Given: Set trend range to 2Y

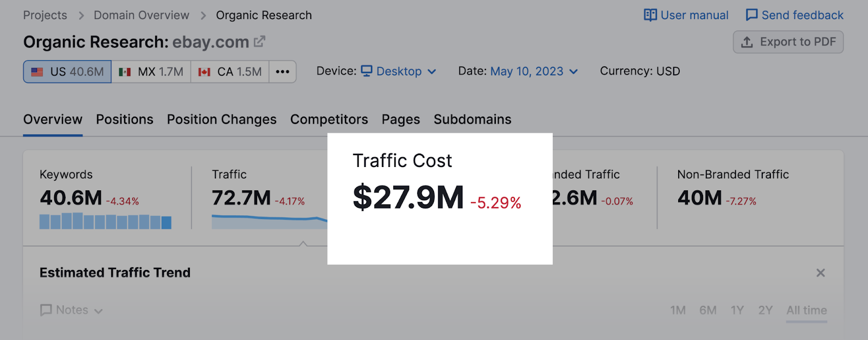Looking at the screenshot, I should (x=765, y=310).
